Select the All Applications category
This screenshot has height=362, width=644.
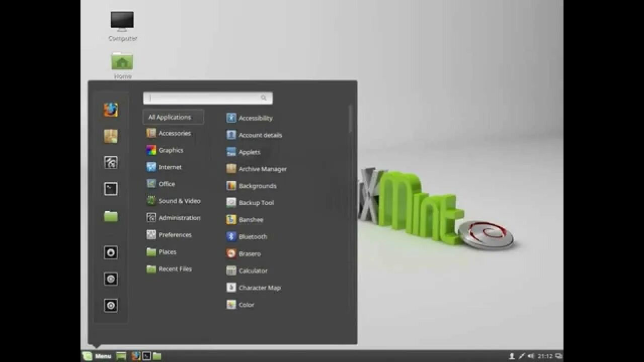pyautogui.click(x=173, y=117)
